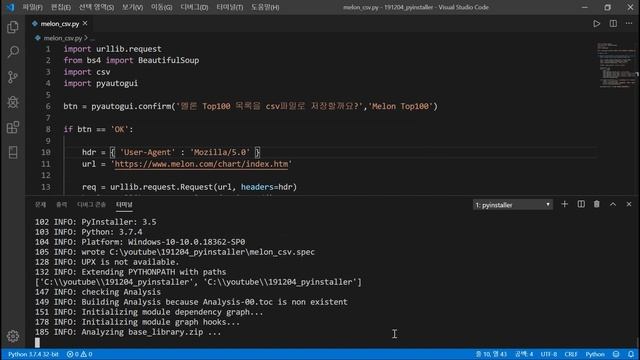Open the Explorer view in activity bar
The height and width of the screenshot is (360, 640).
[13, 27]
